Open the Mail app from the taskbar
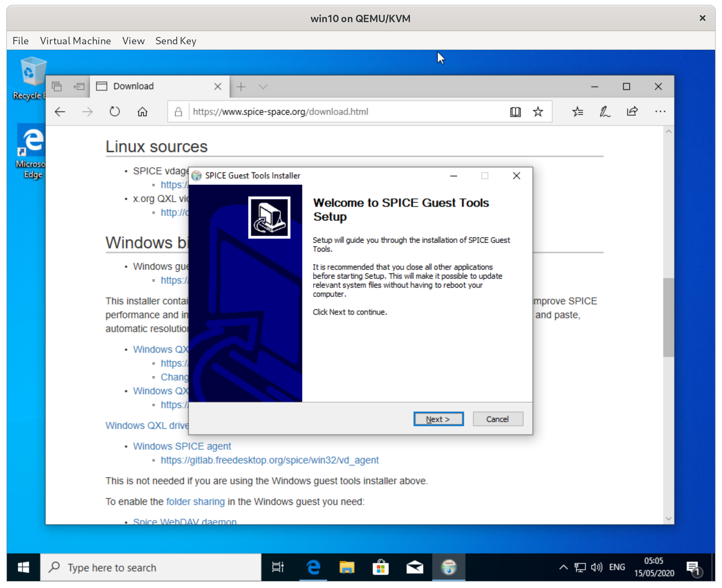 coord(415,567)
